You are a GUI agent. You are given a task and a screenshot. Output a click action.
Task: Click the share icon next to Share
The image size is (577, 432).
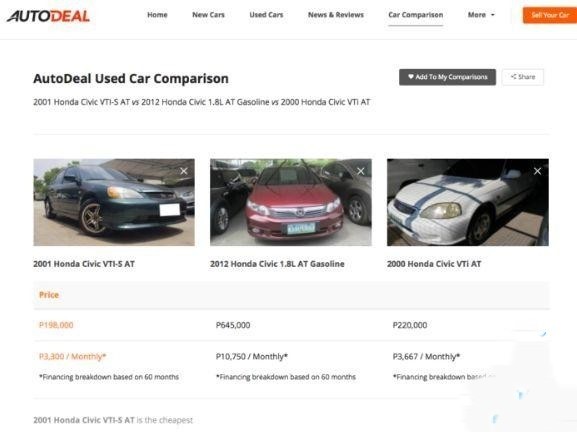click(513, 77)
